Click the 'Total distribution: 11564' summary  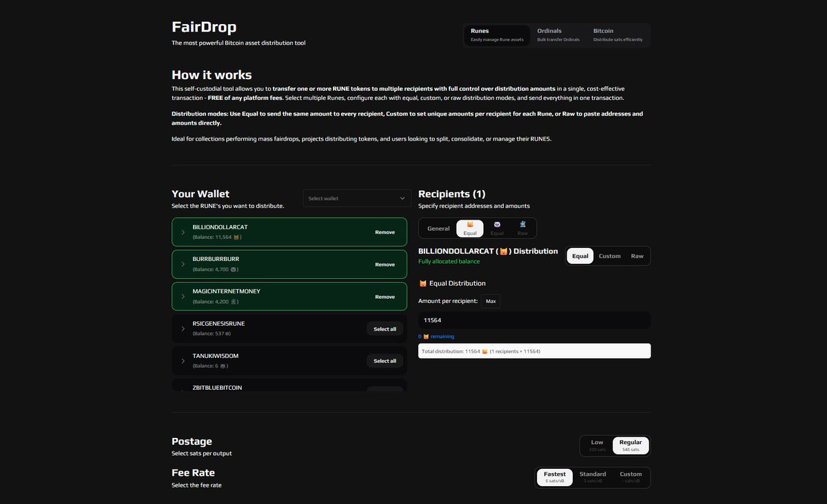point(534,351)
